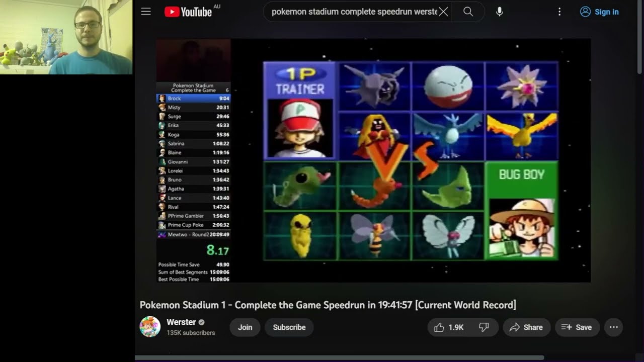Start voice search with the microphone icon
644x362 pixels.
[x=500, y=12]
